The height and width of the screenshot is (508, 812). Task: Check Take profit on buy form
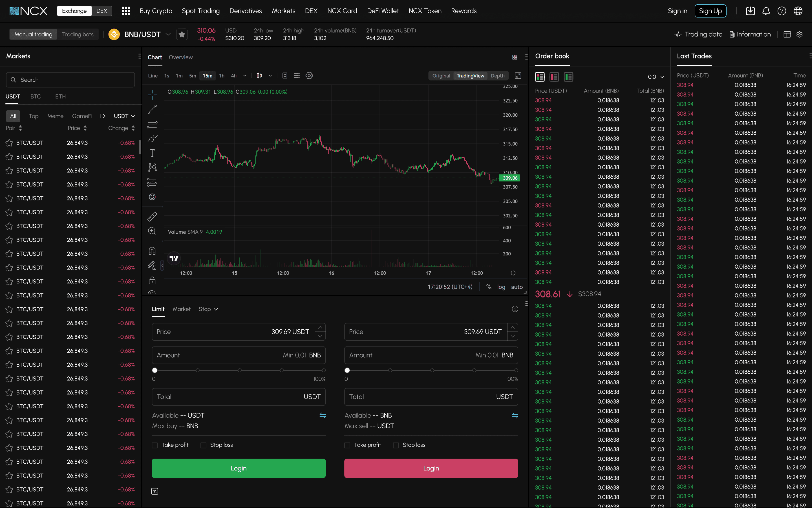(x=155, y=445)
